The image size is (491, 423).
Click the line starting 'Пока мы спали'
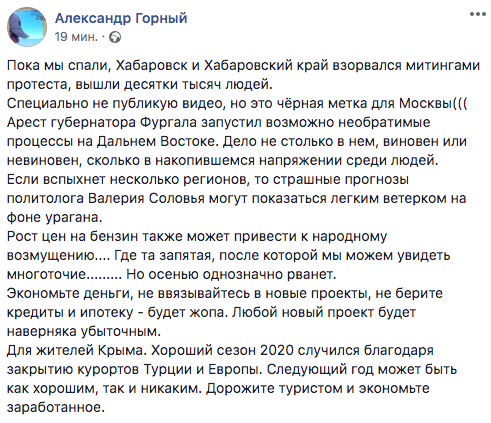[243, 65]
